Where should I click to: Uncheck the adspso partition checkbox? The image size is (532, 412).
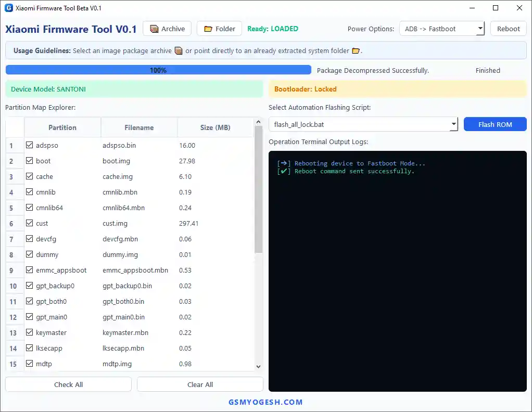coord(30,145)
